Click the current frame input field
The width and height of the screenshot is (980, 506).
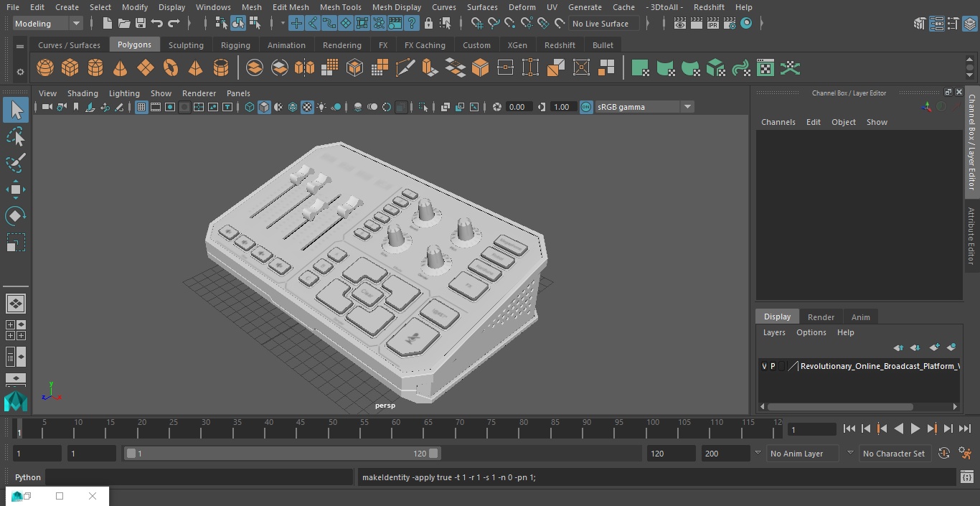(x=812, y=429)
